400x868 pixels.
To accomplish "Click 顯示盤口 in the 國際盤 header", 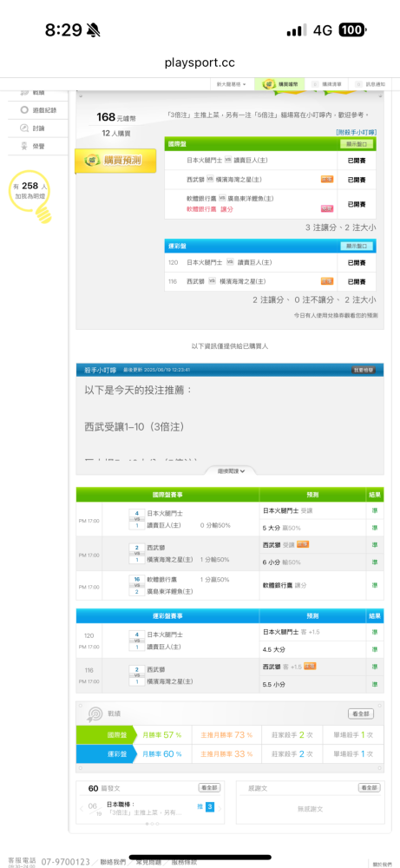I will [357, 144].
